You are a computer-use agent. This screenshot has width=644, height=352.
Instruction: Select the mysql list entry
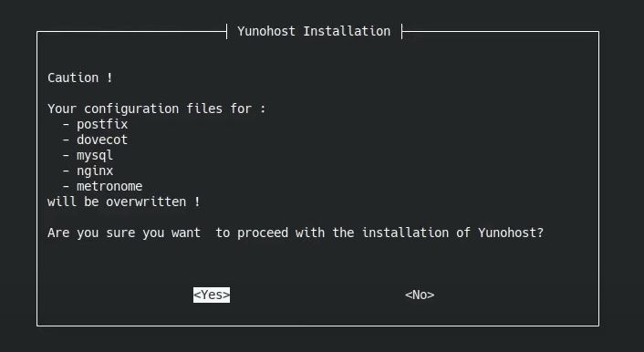click(95, 156)
